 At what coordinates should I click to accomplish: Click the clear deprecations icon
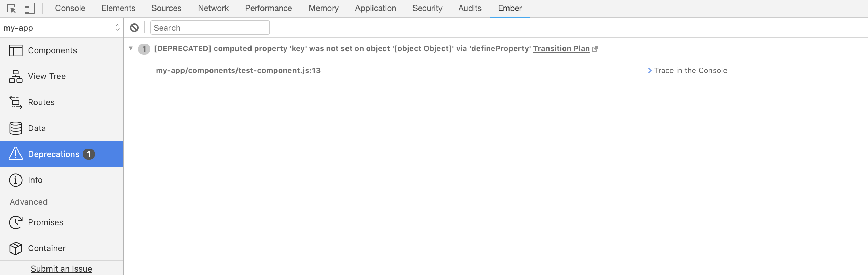(134, 28)
